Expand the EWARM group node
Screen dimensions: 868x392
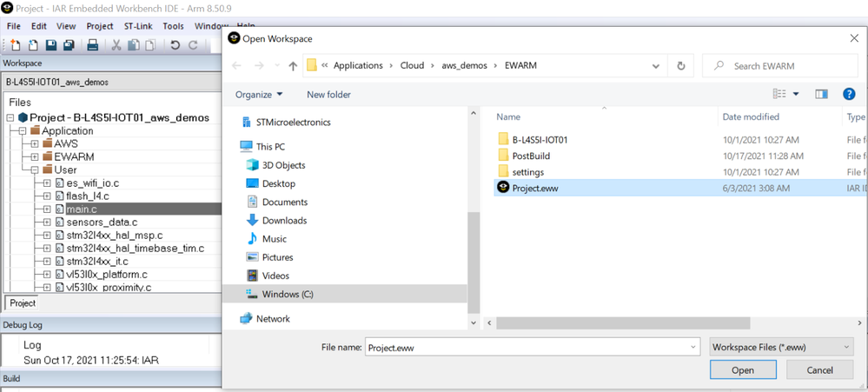(x=35, y=156)
